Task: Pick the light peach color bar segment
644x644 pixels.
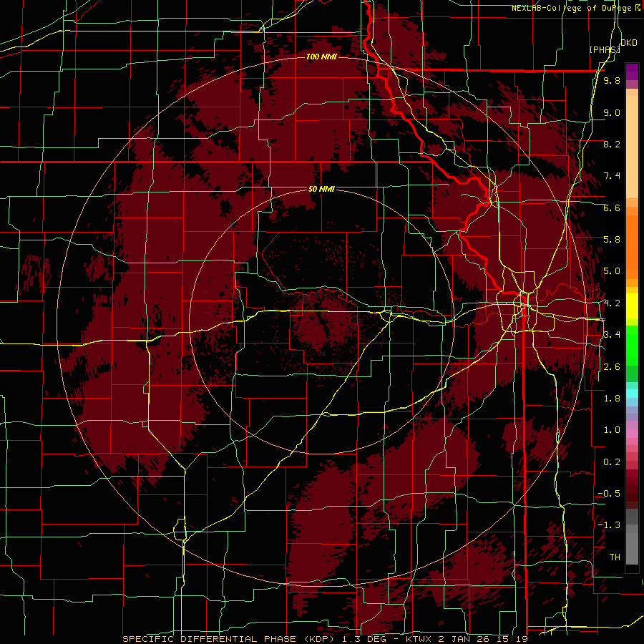Action: coord(632,147)
